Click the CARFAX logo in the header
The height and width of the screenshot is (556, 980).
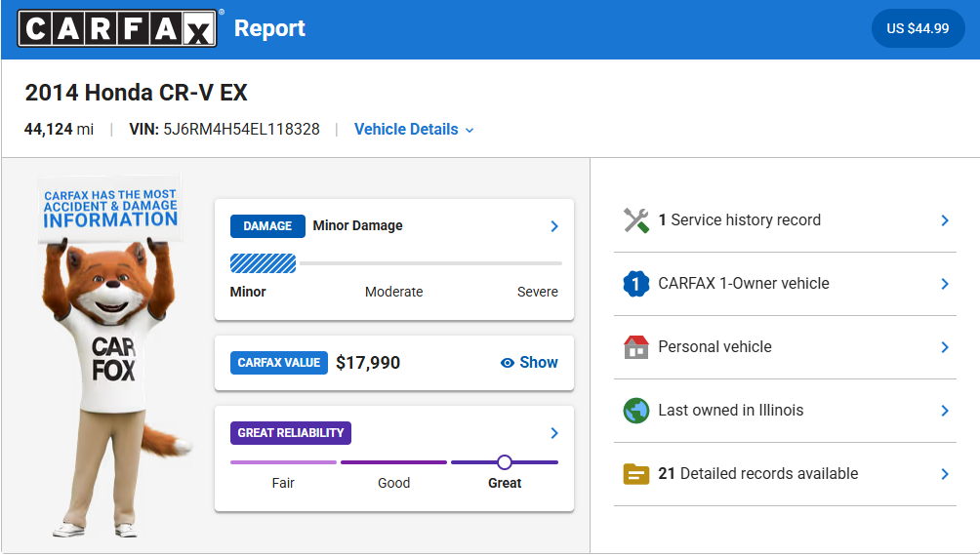[x=118, y=28]
